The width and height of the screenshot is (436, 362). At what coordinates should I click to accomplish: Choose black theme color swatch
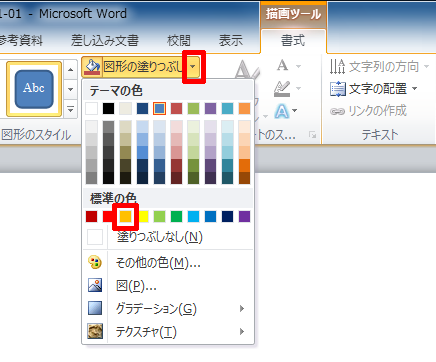pyautogui.click(x=108, y=108)
